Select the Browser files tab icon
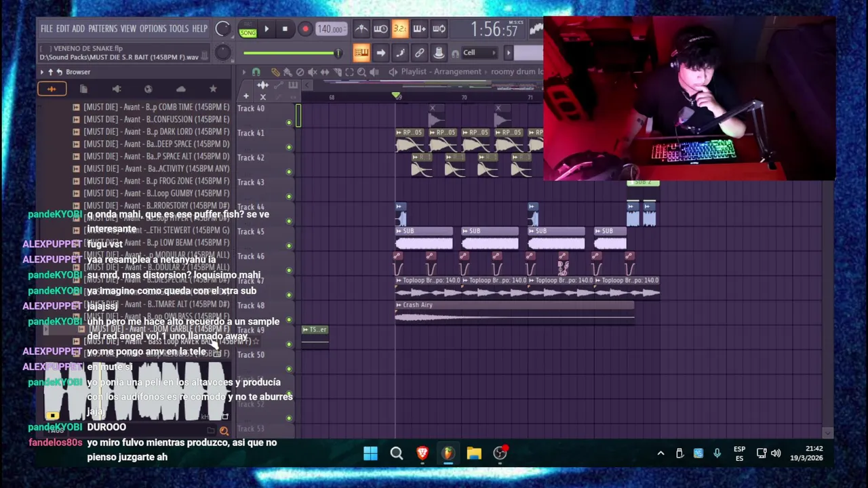This screenshot has width=868, height=488. coord(83,89)
